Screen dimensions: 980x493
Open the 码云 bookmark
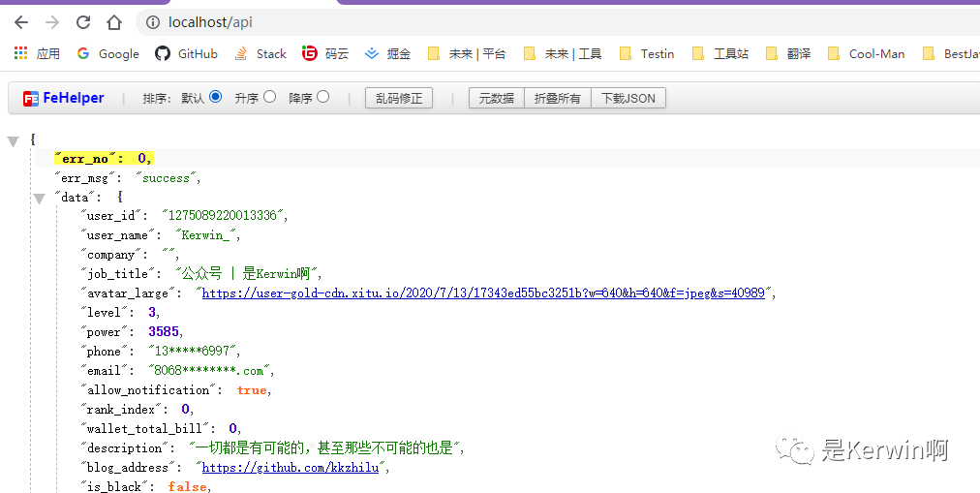coord(325,53)
